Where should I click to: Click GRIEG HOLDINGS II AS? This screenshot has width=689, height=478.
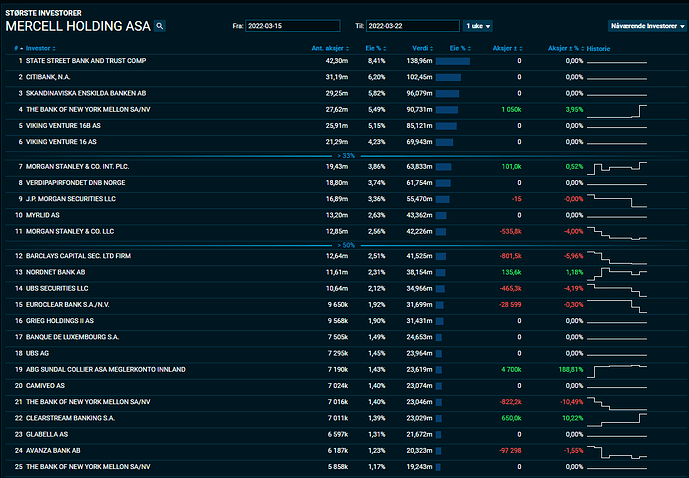[60, 321]
